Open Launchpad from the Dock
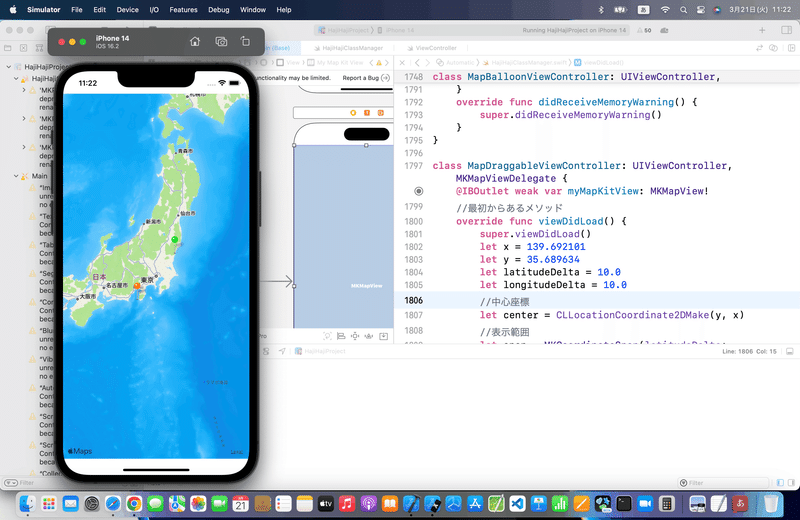 tap(49, 504)
